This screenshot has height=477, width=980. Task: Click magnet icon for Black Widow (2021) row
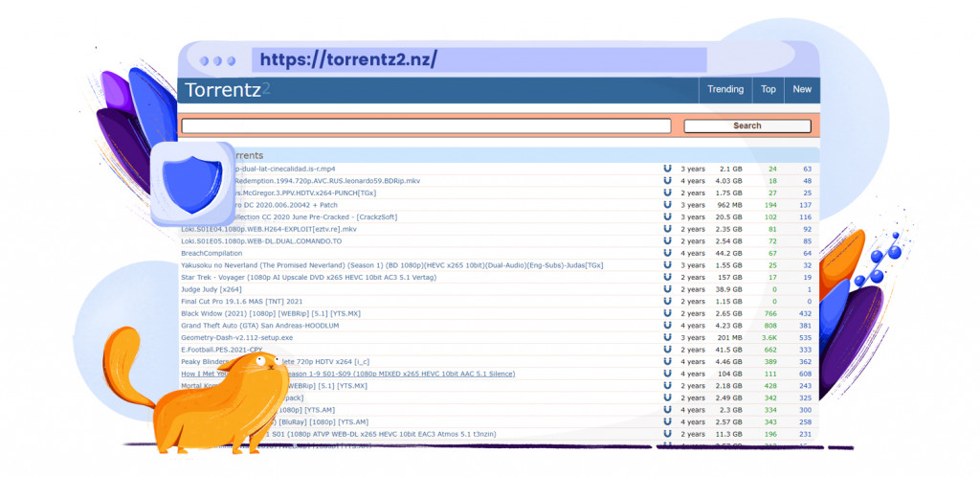[x=667, y=313]
